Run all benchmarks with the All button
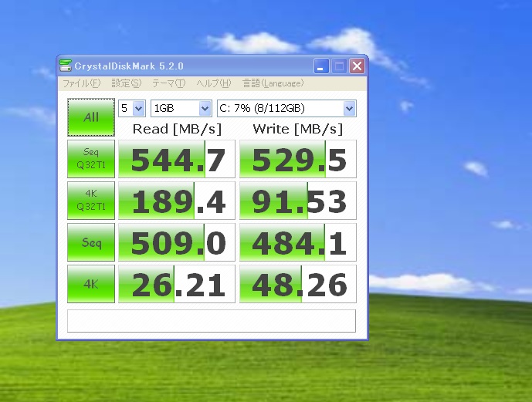This screenshot has width=532, height=402. coord(91,117)
